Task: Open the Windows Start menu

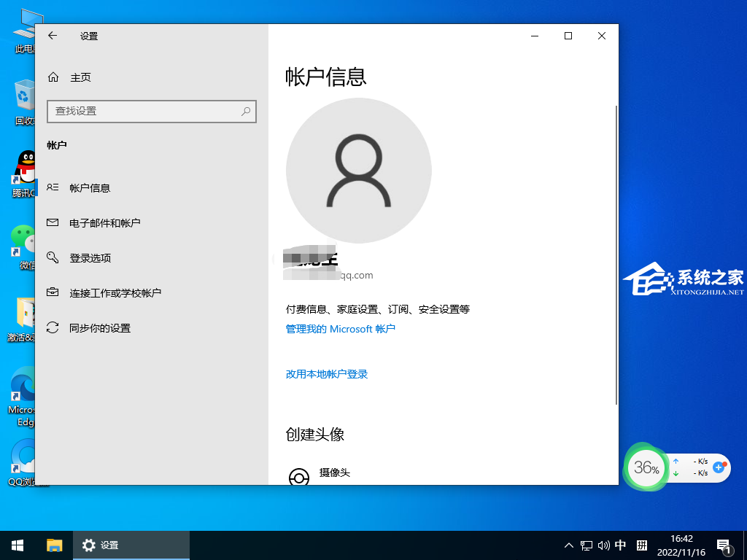Action: click(18, 545)
